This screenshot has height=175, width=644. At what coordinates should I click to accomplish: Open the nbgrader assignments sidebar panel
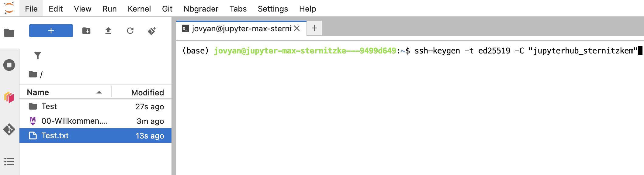point(9,98)
